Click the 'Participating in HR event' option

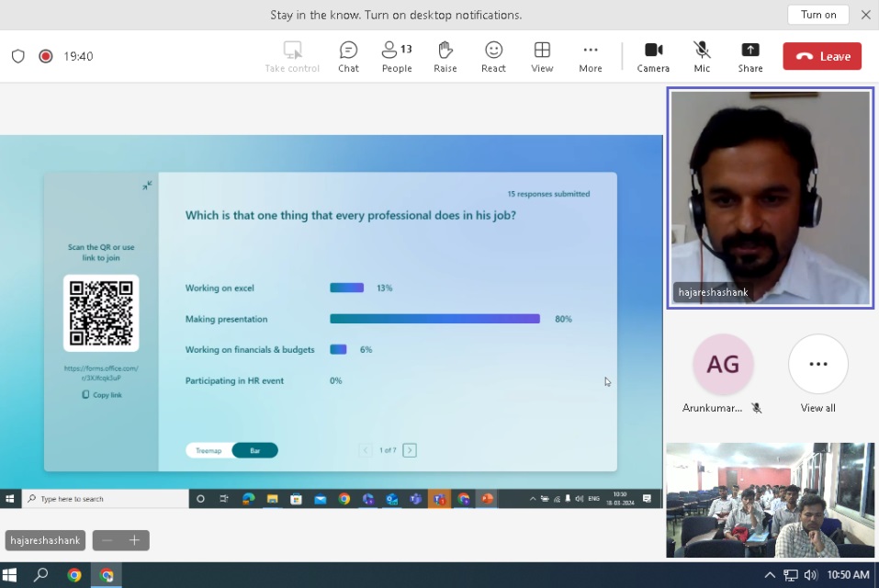tap(234, 380)
